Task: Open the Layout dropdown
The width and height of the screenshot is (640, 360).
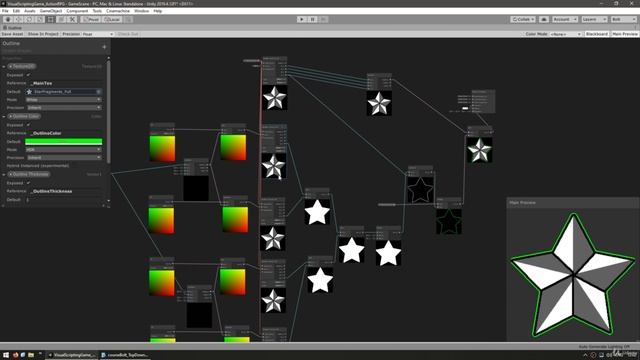Action: [624, 19]
